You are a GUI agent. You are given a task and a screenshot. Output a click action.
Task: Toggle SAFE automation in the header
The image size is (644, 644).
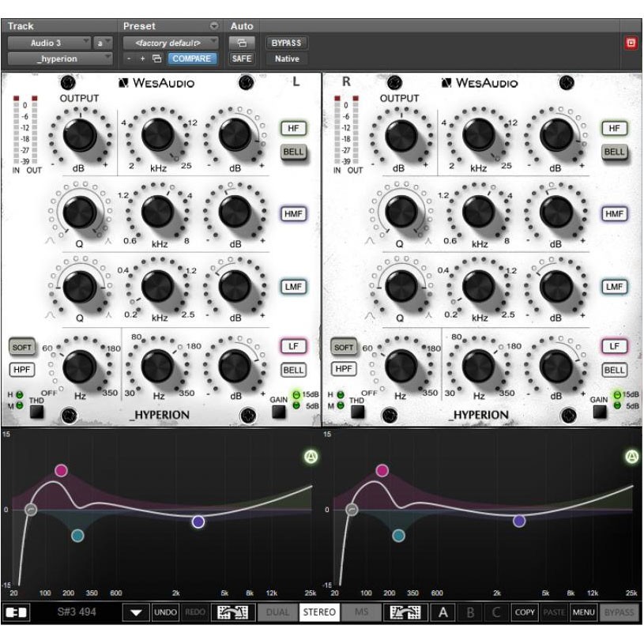point(242,58)
